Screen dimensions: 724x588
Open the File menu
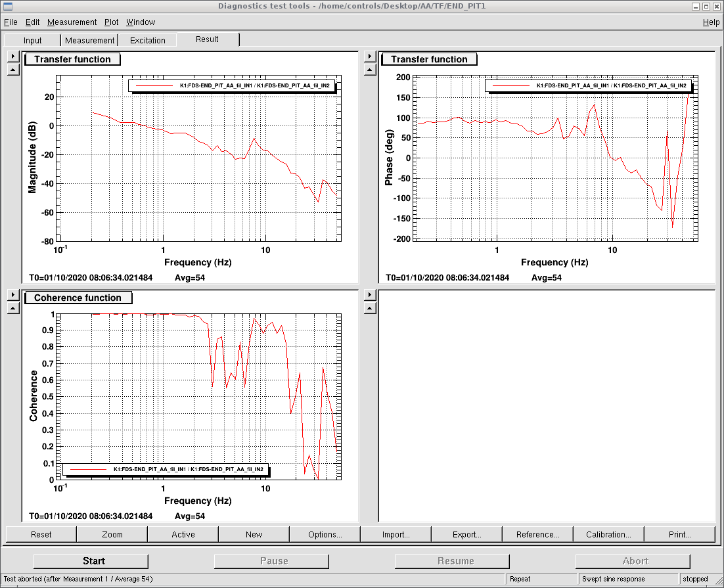pos(11,22)
